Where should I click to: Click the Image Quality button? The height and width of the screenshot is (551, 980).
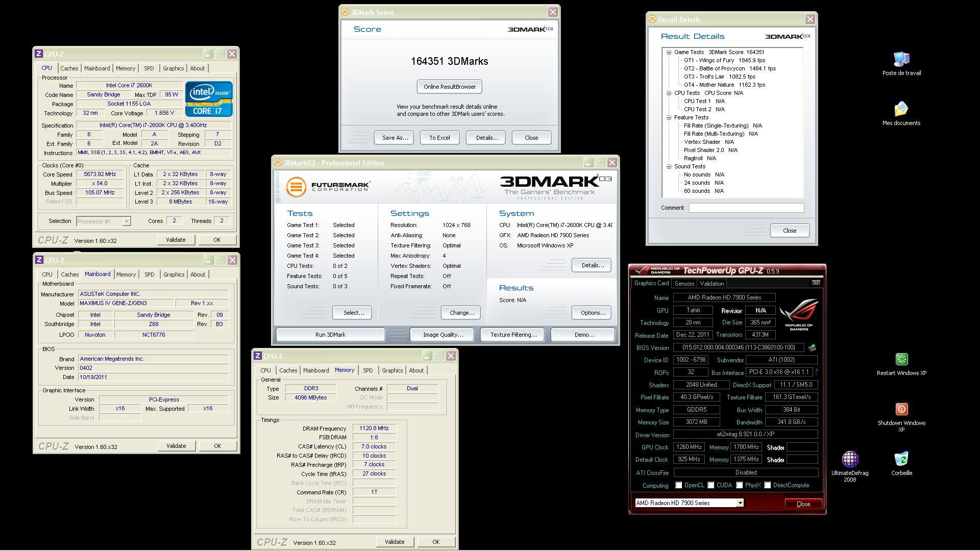click(x=443, y=335)
